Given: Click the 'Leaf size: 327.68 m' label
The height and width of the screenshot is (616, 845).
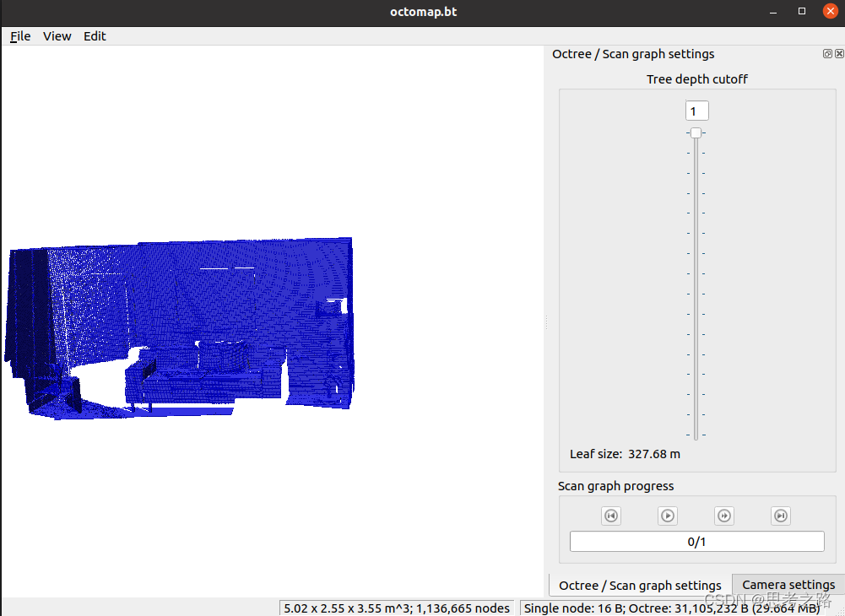Looking at the screenshot, I should point(626,454).
